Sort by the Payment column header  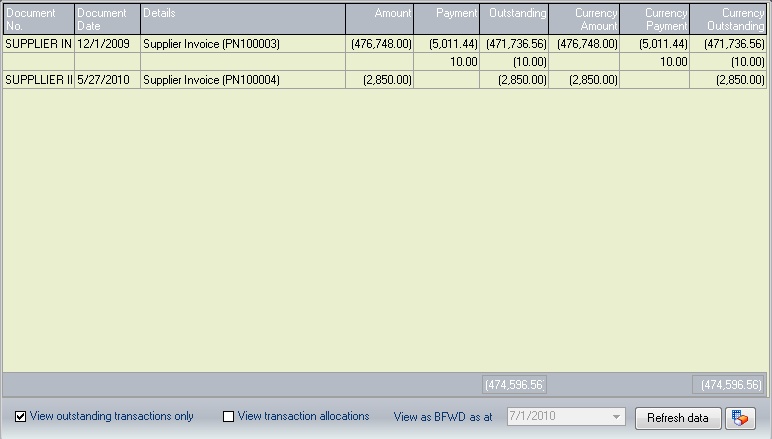(447, 19)
